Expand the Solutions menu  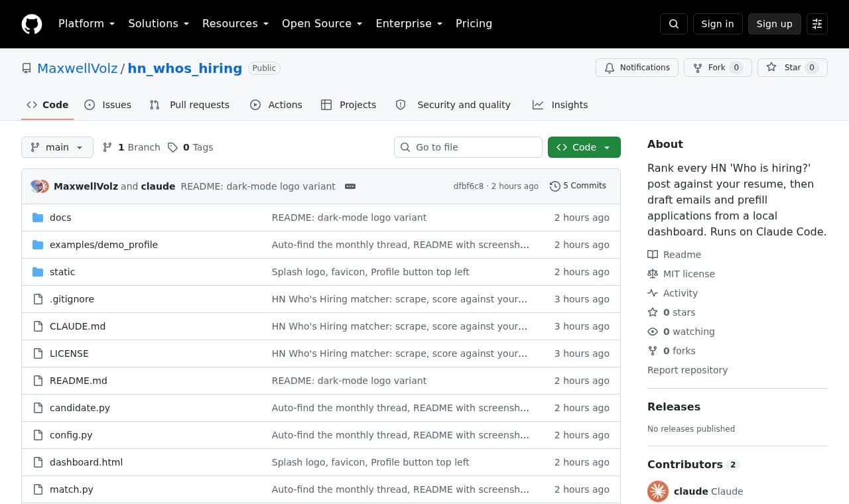coord(159,24)
